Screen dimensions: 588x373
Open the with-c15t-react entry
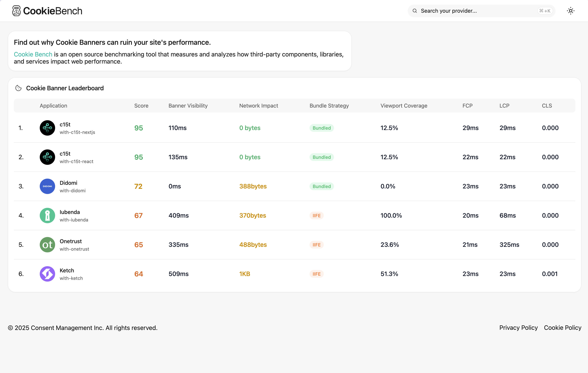click(x=76, y=162)
